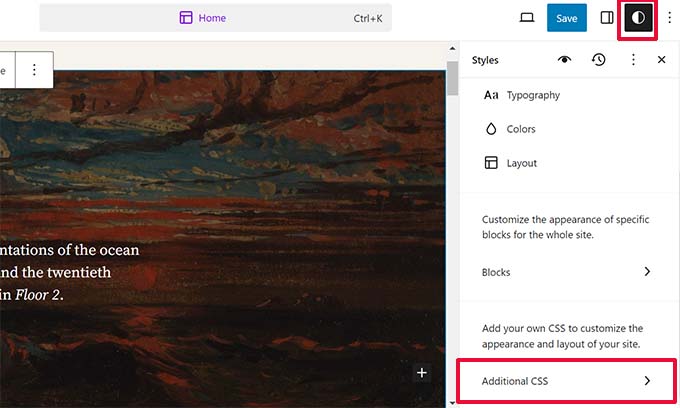The height and width of the screenshot is (408, 680).
Task: Click the block inserter plus button
Action: tap(422, 373)
